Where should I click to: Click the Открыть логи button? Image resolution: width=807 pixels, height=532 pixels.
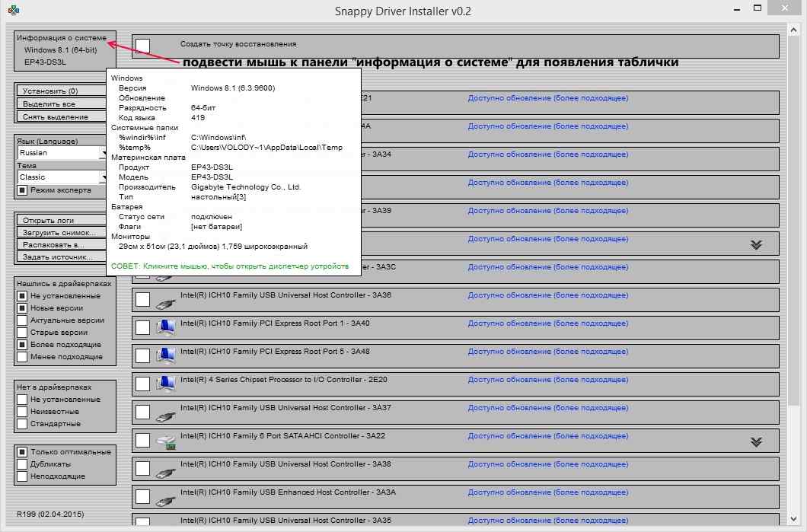coord(61,220)
